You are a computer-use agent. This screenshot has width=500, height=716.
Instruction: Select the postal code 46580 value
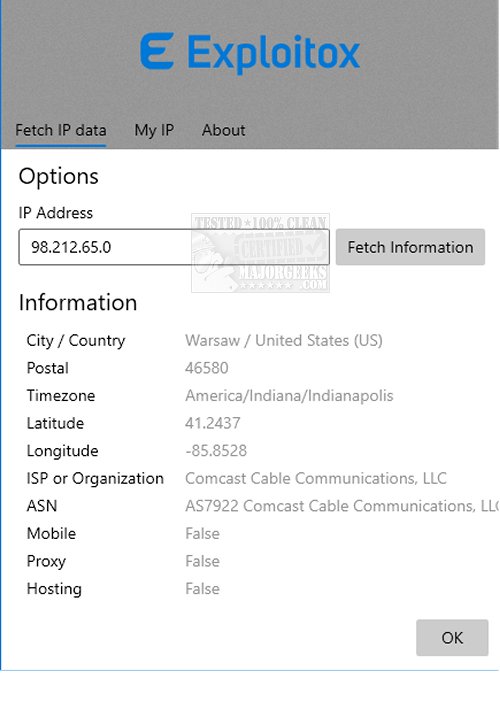click(206, 368)
